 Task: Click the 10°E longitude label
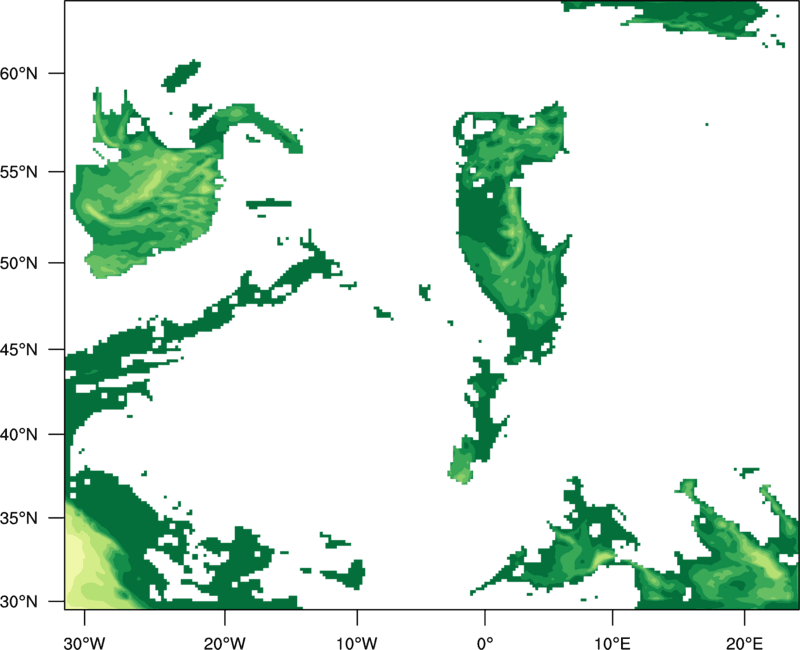(612, 643)
